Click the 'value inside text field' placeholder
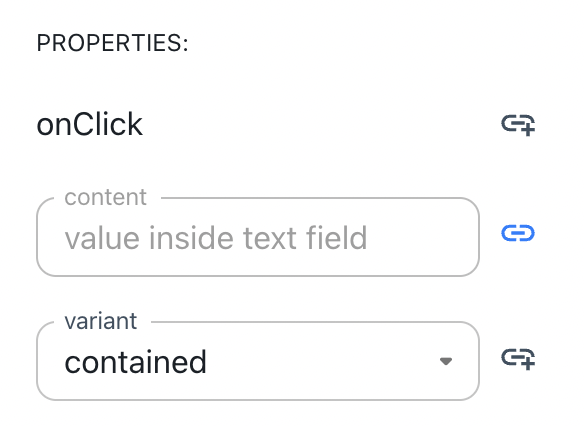The height and width of the screenshot is (426, 584). point(216,238)
